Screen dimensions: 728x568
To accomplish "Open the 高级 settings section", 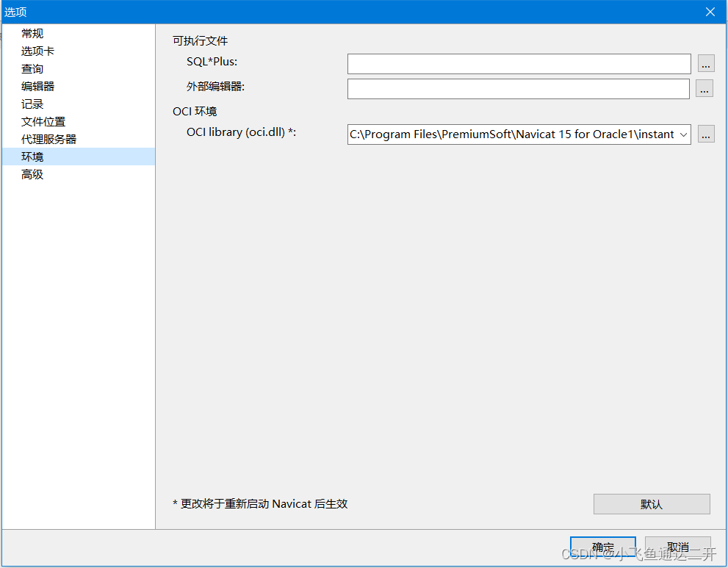I will 32,174.
